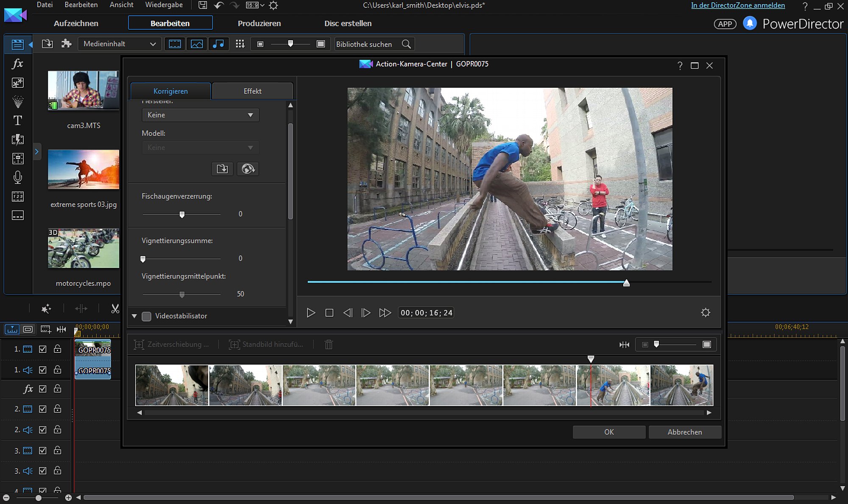Toggle video track 1 enable checkbox
The image size is (848, 504).
coord(42,349)
